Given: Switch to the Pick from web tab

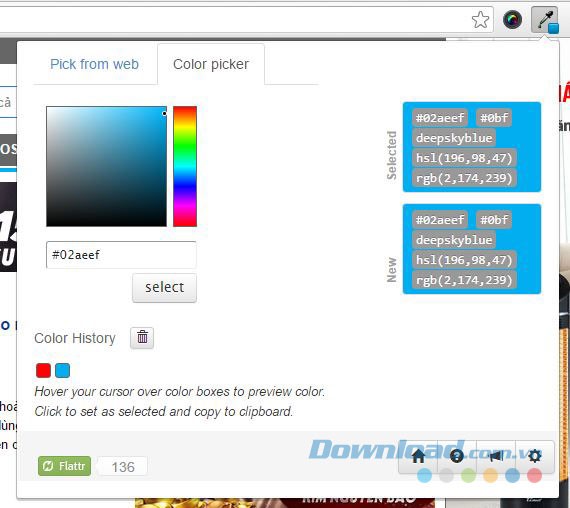Looking at the screenshot, I should pos(95,64).
